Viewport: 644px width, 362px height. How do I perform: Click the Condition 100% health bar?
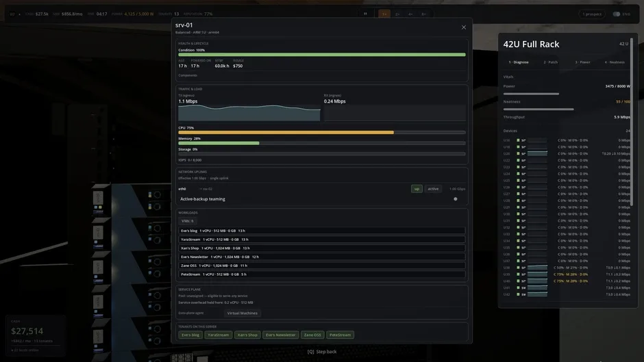point(322,55)
